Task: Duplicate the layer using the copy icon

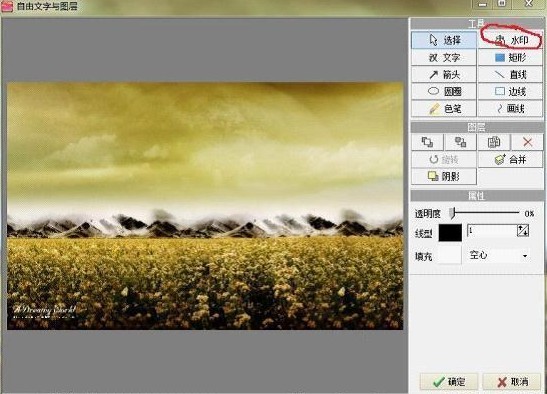Action: [494, 142]
